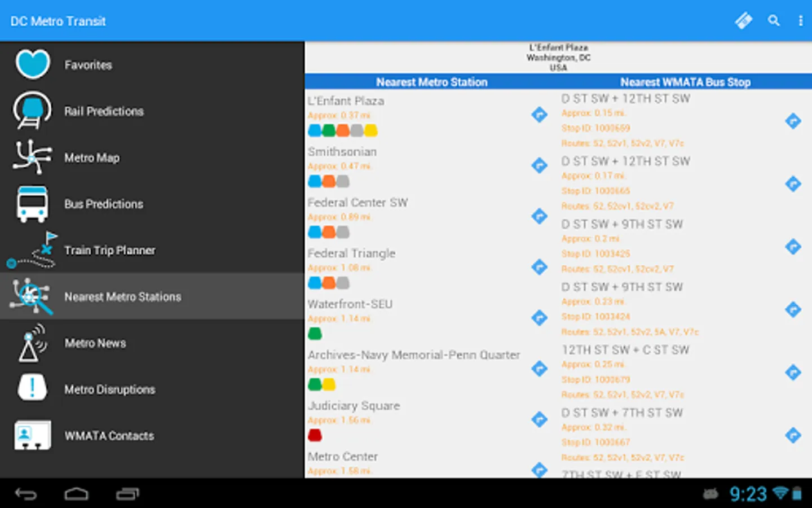Viewport: 812px width, 508px height.
Task: Click yellow line marker under L'Enfant Plaza
Action: [370, 130]
